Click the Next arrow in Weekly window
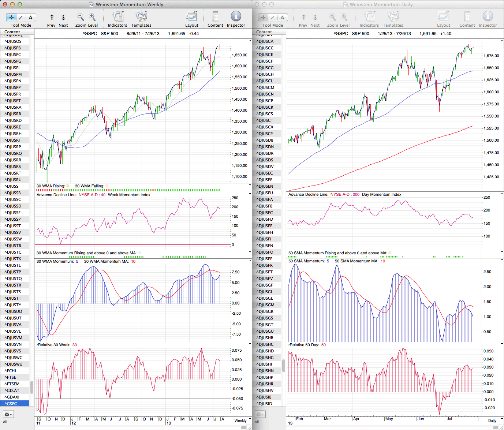 (63, 18)
